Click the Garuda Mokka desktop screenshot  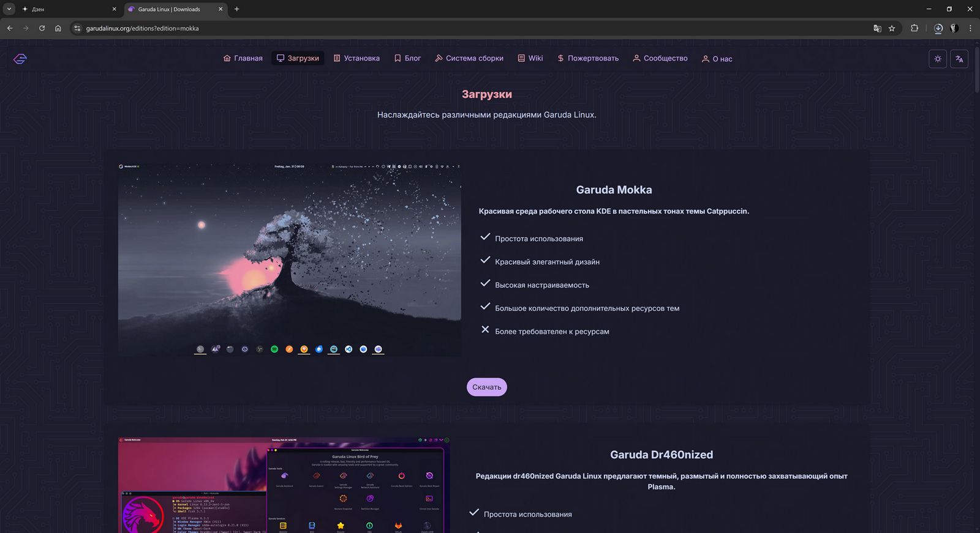pos(289,259)
